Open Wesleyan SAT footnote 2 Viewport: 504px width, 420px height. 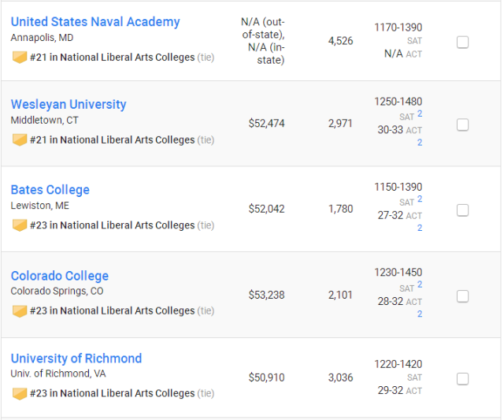420,113
